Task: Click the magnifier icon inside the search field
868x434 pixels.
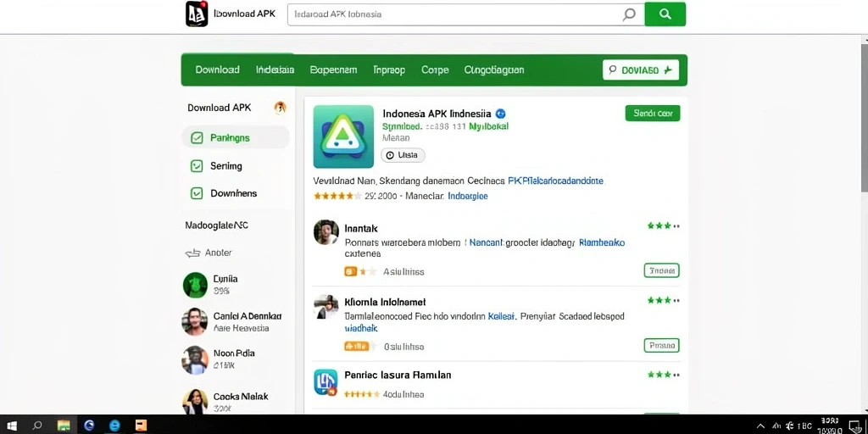Action: (629, 14)
